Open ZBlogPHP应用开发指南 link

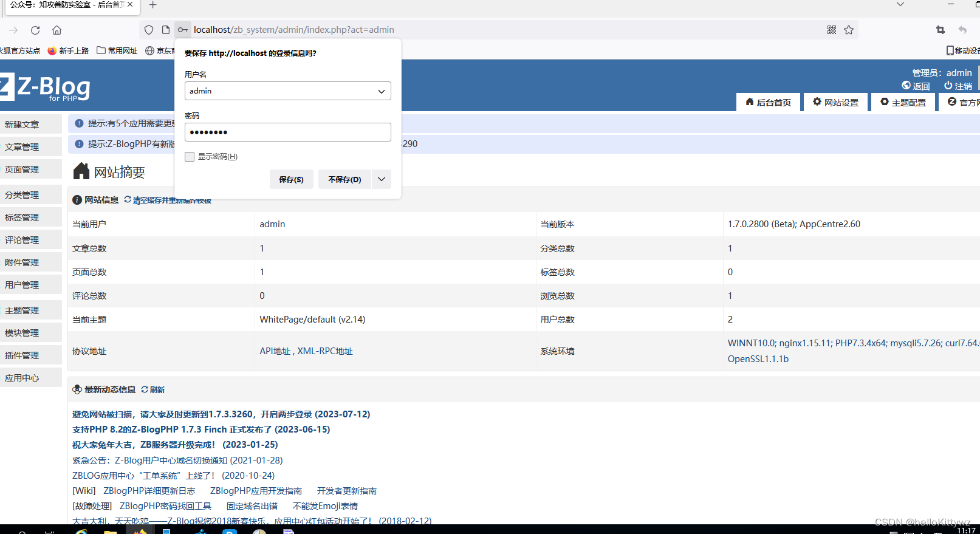(x=256, y=491)
